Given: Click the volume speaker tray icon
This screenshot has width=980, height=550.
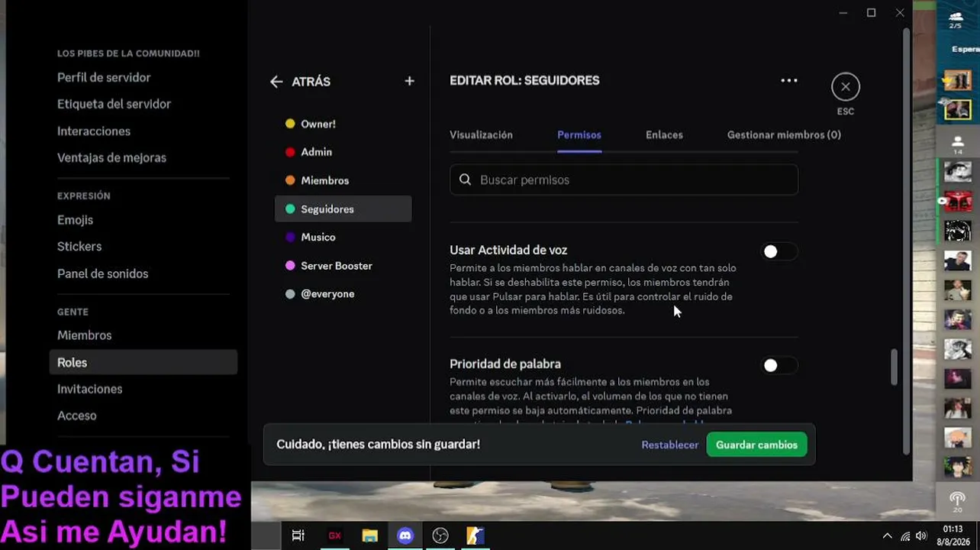Looking at the screenshot, I should [x=921, y=536].
